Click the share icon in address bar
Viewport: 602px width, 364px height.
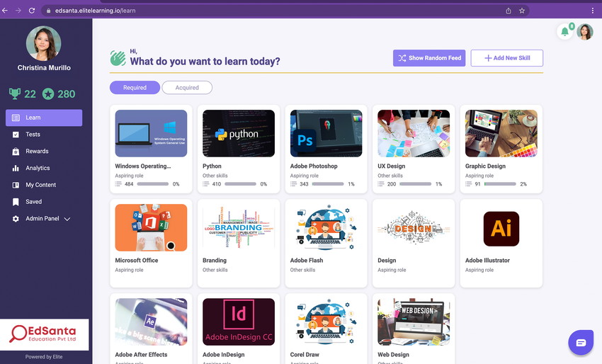(509, 11)
